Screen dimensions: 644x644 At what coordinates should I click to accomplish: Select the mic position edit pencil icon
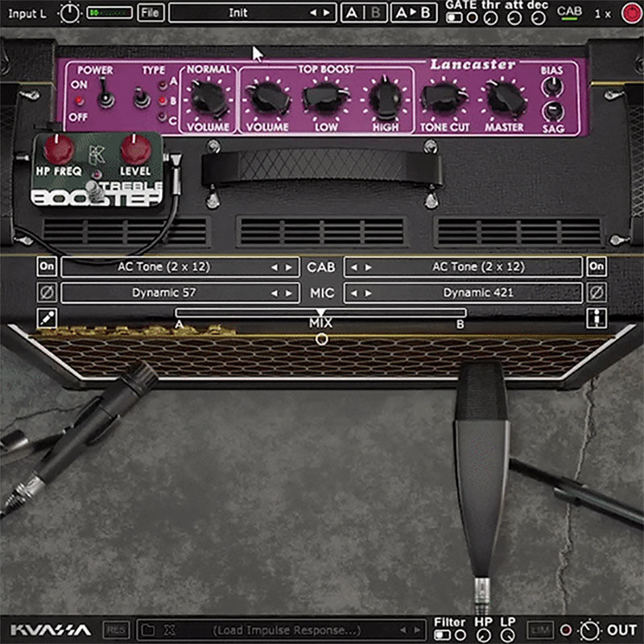pyautogui.click(x=48, y=315)
